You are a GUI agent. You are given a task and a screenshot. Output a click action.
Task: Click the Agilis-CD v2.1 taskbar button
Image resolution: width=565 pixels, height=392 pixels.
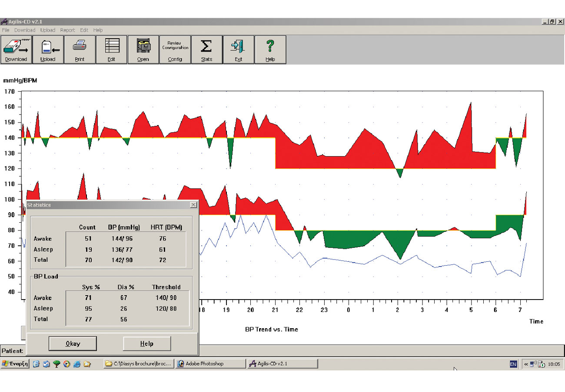[282, 364]
